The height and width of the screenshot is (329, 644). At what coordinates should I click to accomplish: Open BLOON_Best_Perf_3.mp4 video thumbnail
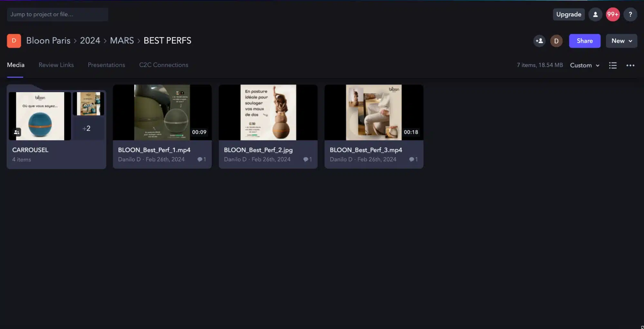pos(374,112)
